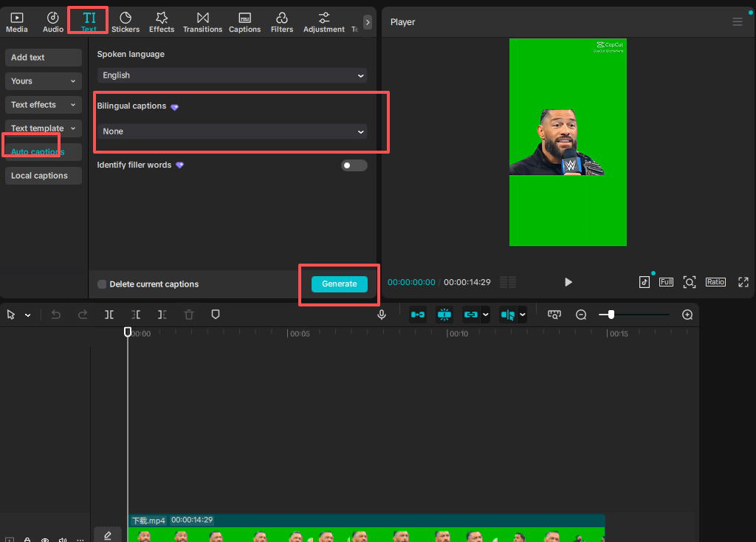
Task: Click the zoom out magnifier icon
Action: click(x=581, y=315)
